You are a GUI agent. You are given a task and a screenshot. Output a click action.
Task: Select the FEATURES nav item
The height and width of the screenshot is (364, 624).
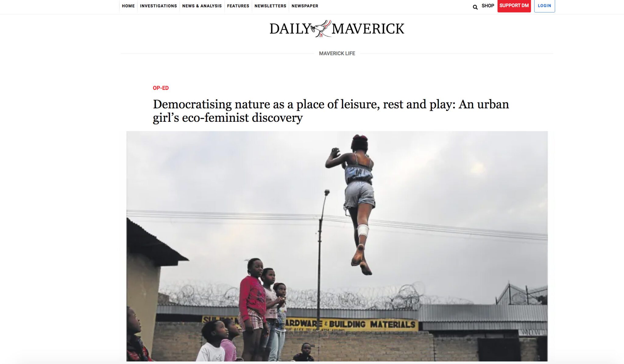tap(238, 6)
